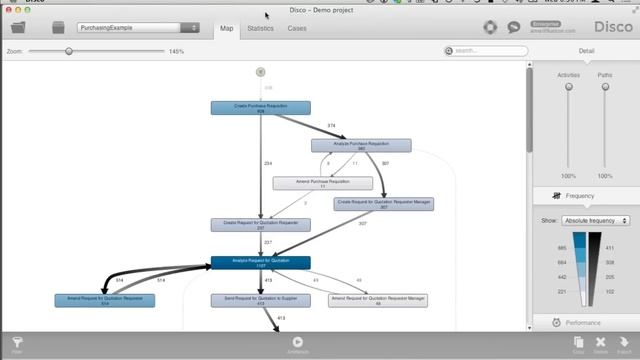The height and width of the screenshot is (360, 640).
Task: Open the Absolute frequency dropdown
Action: [x=596, y=221]
